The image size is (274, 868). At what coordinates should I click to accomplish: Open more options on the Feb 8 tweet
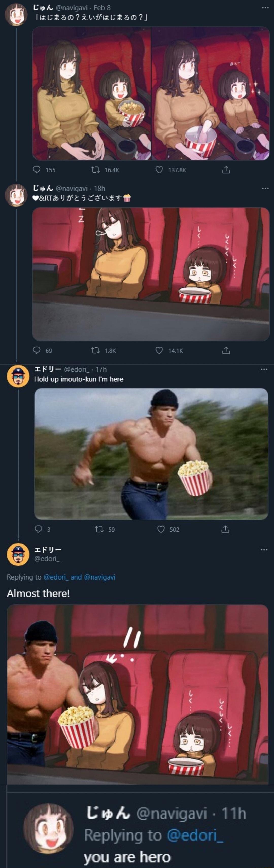(265, 7)
